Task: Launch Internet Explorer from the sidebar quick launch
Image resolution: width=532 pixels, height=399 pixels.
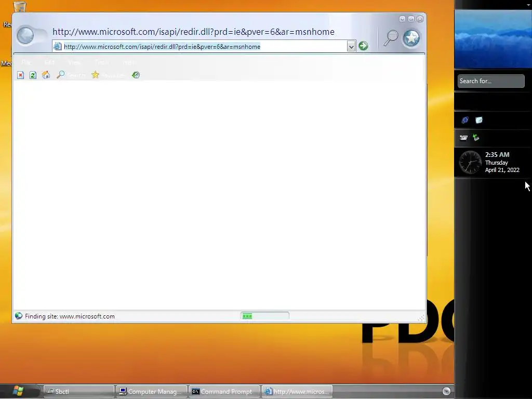Action: click(465, 120)
